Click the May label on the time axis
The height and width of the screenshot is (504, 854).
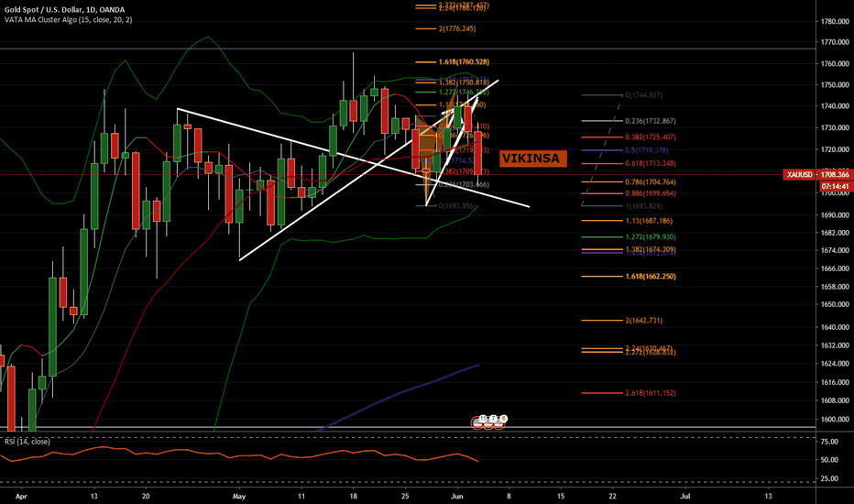coord(238,497)
